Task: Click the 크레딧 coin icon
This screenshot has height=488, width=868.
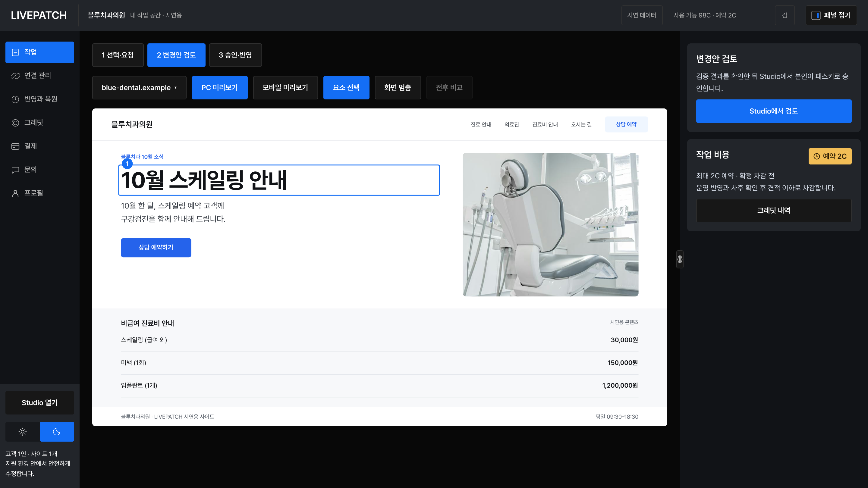Action: 15,123
